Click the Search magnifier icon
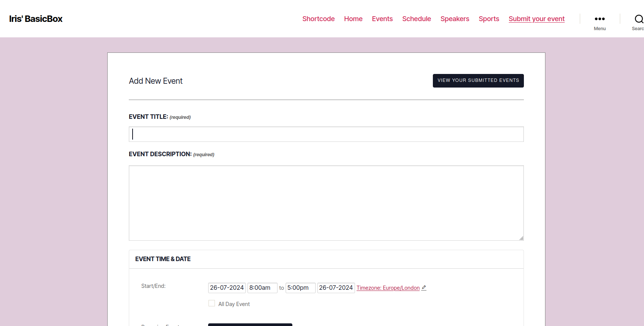 (638, 19)
